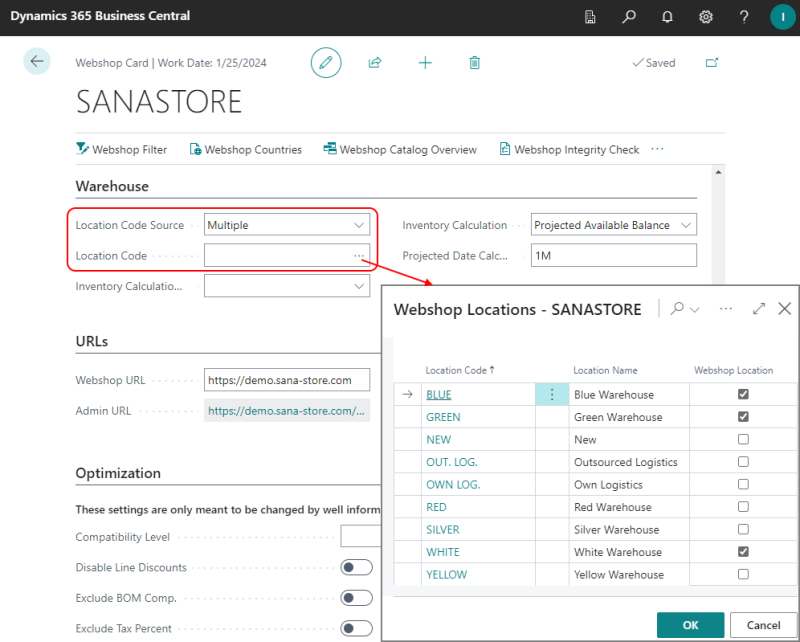The image size is (800, 642).
Task: Expand the search options chevron in dialog
Action: coord(694,309)
